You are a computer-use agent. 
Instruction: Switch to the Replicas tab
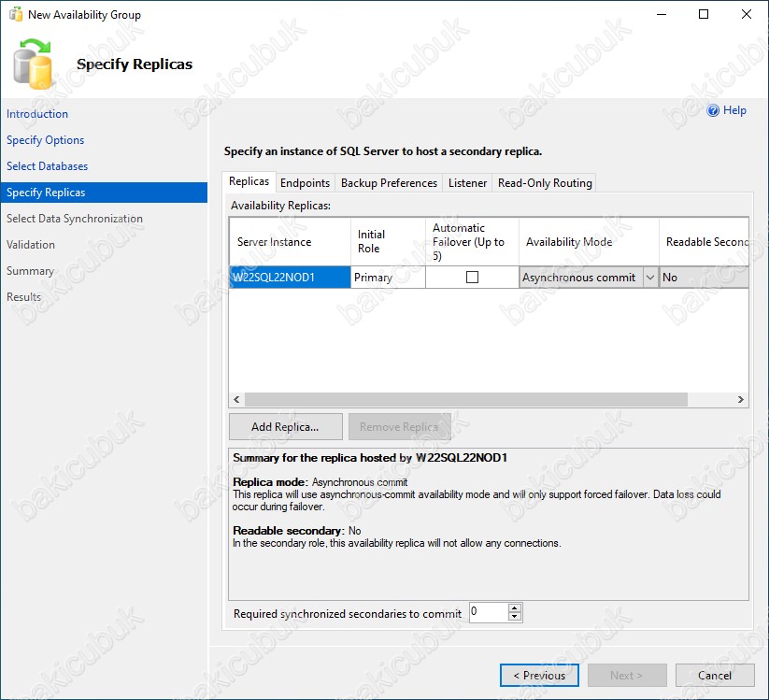[x=249, y=181]
